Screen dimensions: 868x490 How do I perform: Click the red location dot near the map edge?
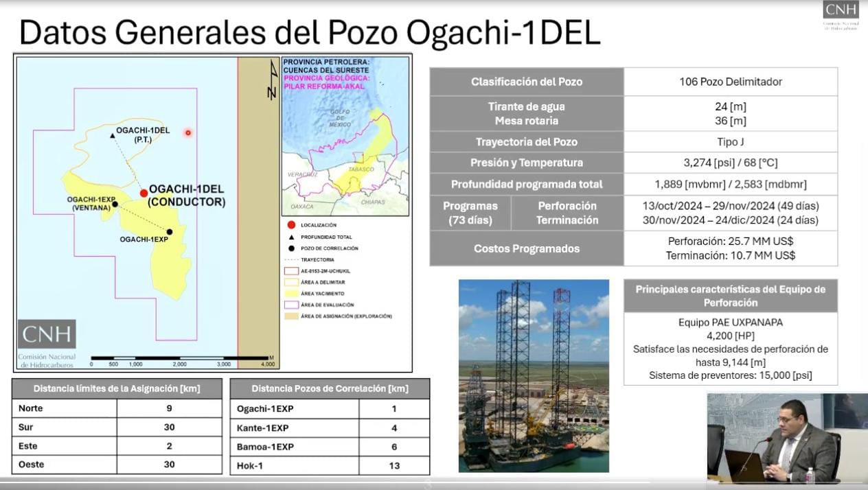point(187,132)
